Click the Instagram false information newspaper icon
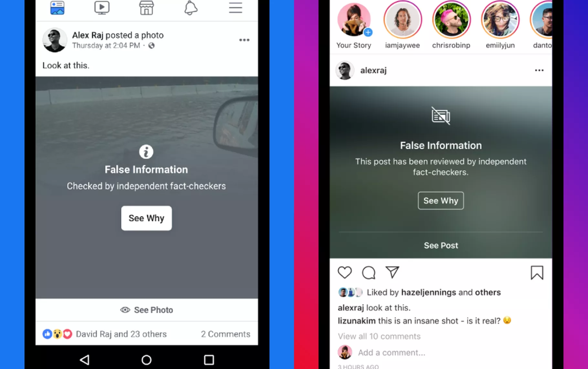 440,116
